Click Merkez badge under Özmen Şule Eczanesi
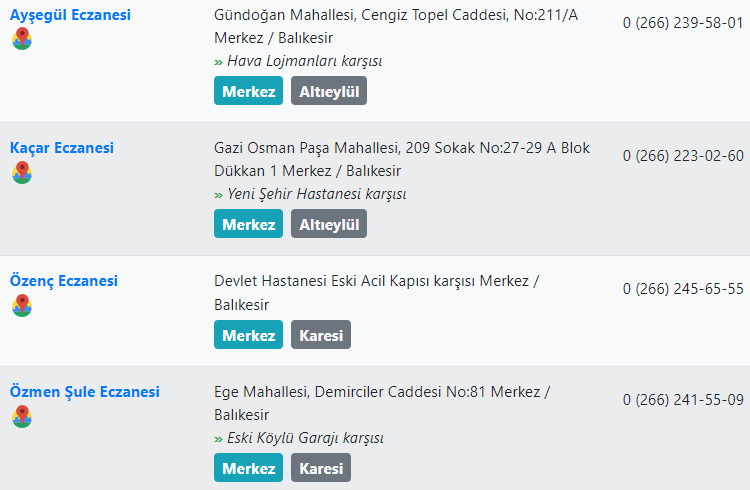This screenshot has width=750, height=490. pyautogui.click(x=248, y=468)
